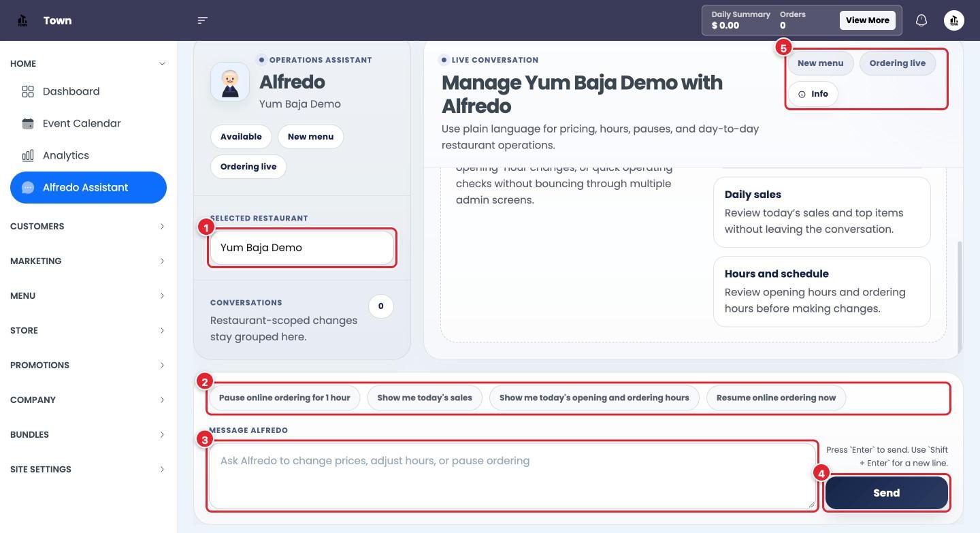Expand the MARKETING section
Viewport: 980px width, 533px height.
click(88, 261)
